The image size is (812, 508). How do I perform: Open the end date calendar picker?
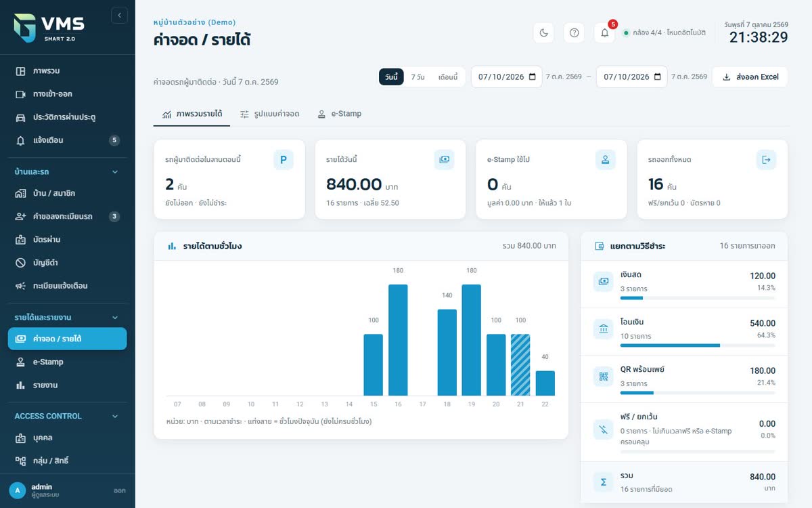tap(657, 77)
